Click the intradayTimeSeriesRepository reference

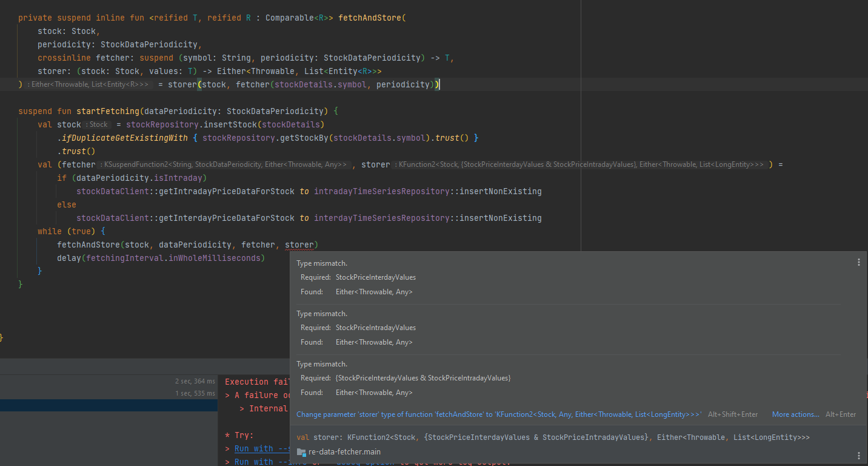(382, 191)
